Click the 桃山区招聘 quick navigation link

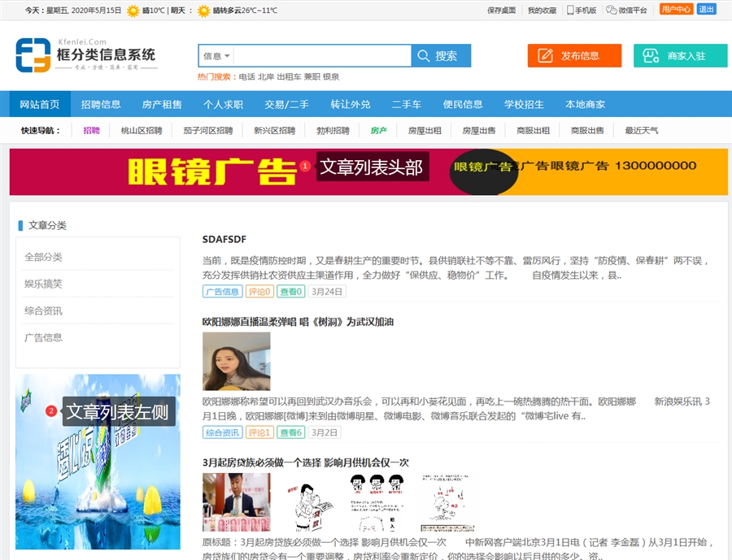click(142, 130)
